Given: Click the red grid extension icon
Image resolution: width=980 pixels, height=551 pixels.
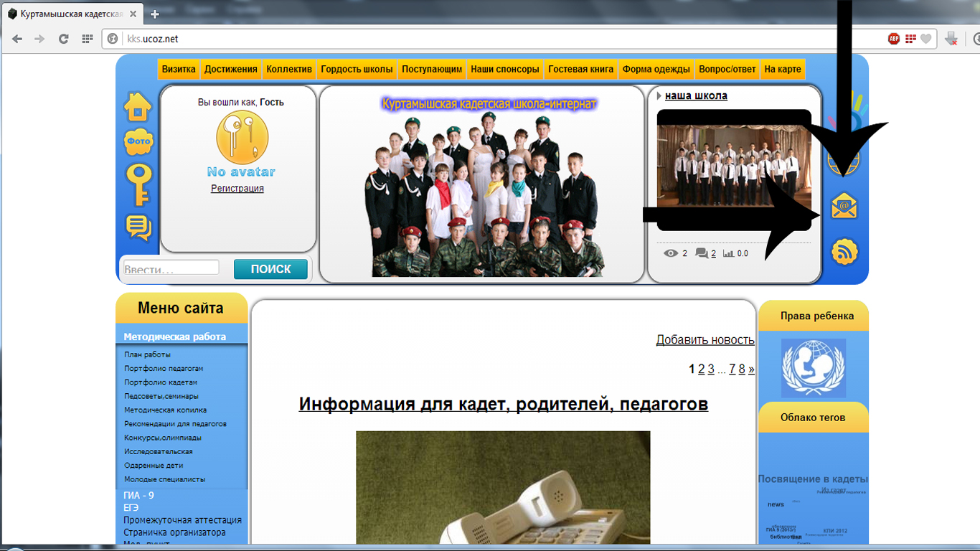Looking at the screenshot, I should (910, 39).
